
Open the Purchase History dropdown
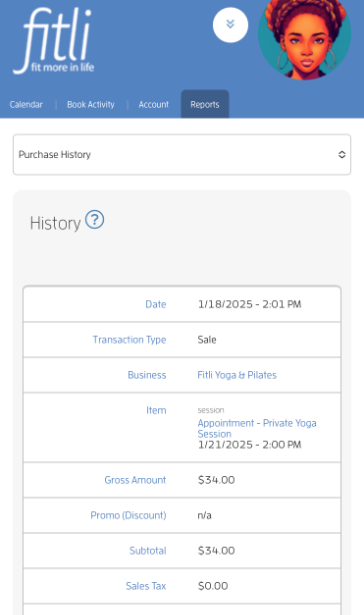tap(182, 155)
